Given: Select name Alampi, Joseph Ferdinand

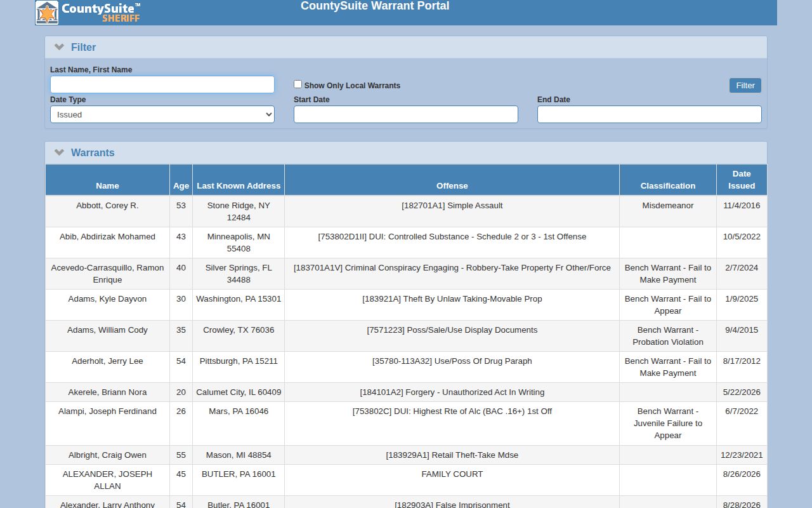Looking at the screenshot, I should (x=107, y=411).
